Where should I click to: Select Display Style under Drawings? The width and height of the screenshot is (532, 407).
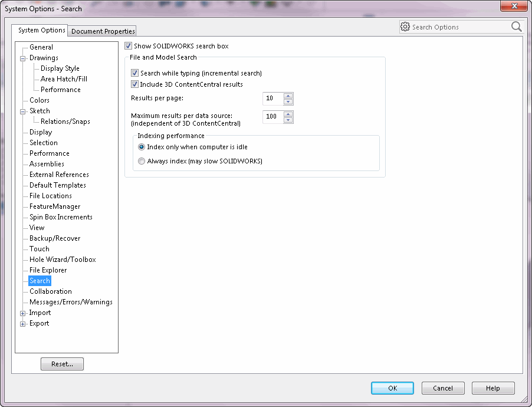60,68
